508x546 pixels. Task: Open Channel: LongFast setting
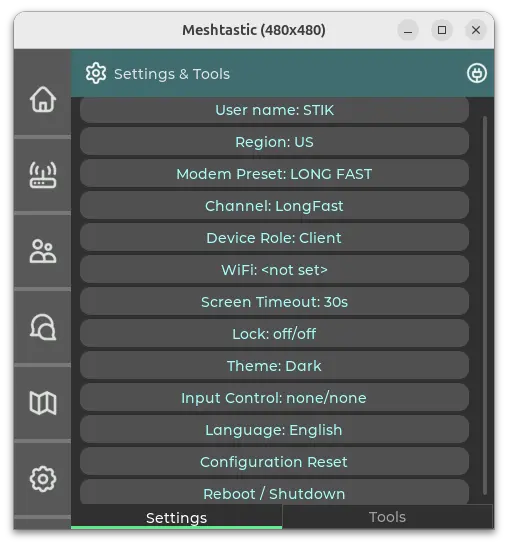274,206
